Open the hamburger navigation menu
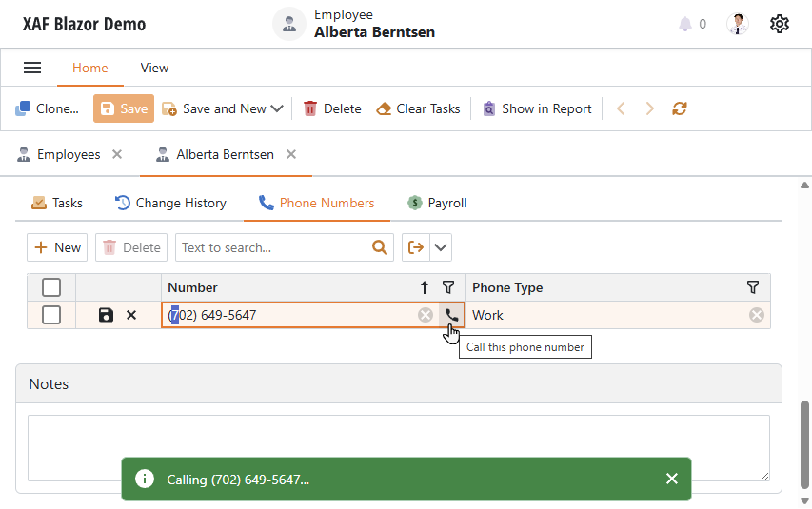Image resolution: width=812 pixels, height=509 pixels. click(32, 68)
